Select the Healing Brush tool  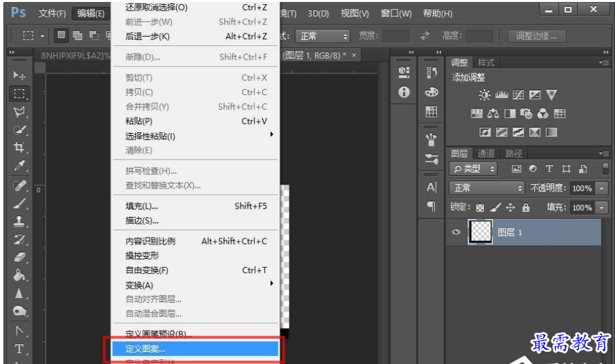(x=19, y=185)
